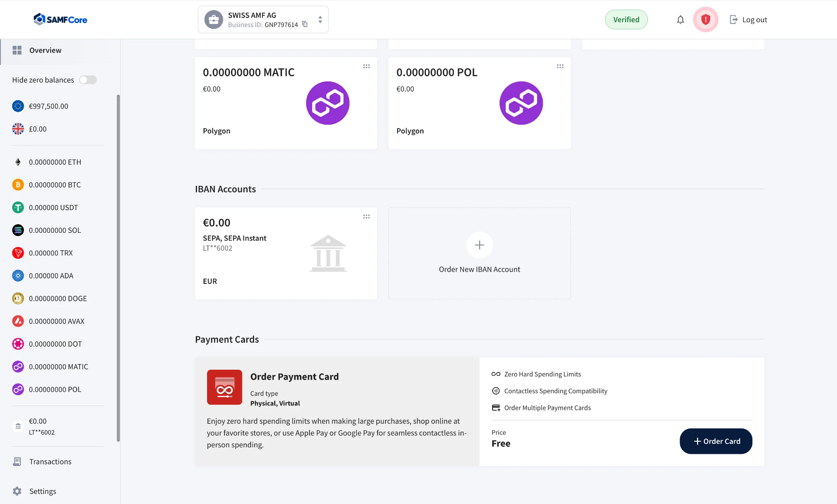The height and width of the screenshot is (504, 837).
Task: Select the USDT balance in the sidebar
Action: [x=45, y=207]
